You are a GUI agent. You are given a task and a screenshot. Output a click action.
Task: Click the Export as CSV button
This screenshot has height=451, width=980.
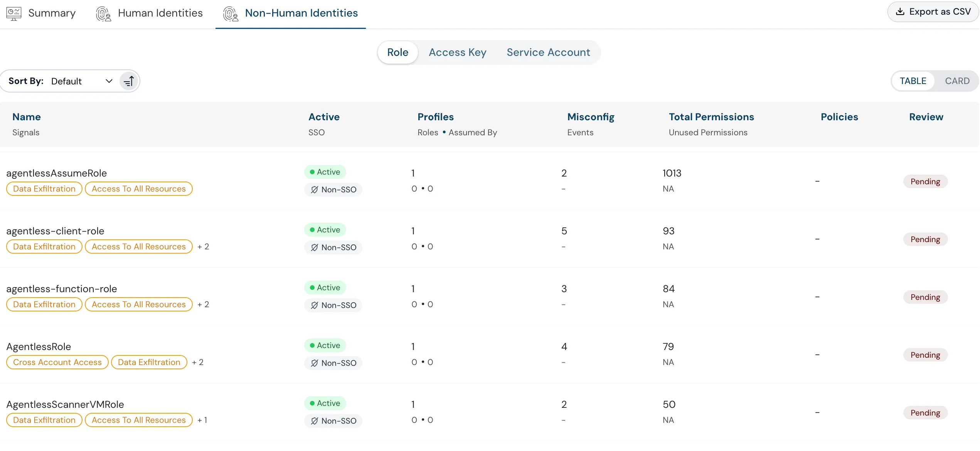click(933, 11)
